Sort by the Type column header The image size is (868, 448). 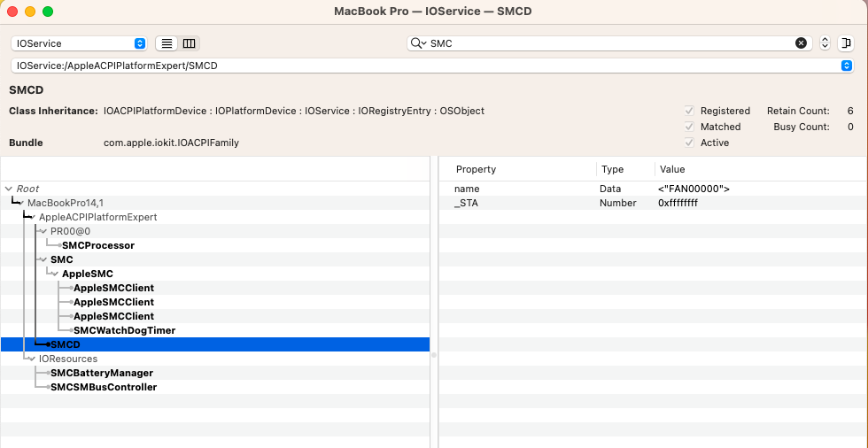tap(613, 169)
